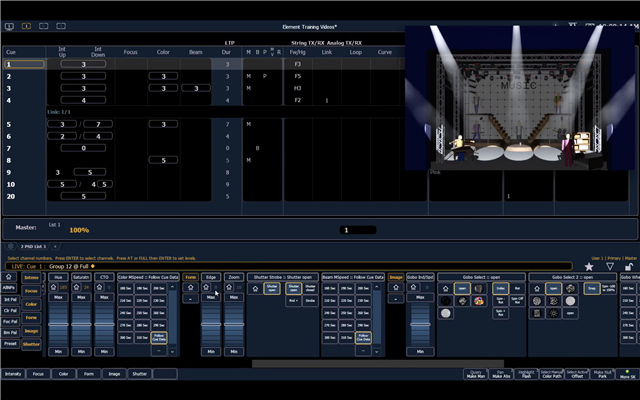Select cue 1 in the cue list
Screen dimensions: 640x400
point(24,64)
